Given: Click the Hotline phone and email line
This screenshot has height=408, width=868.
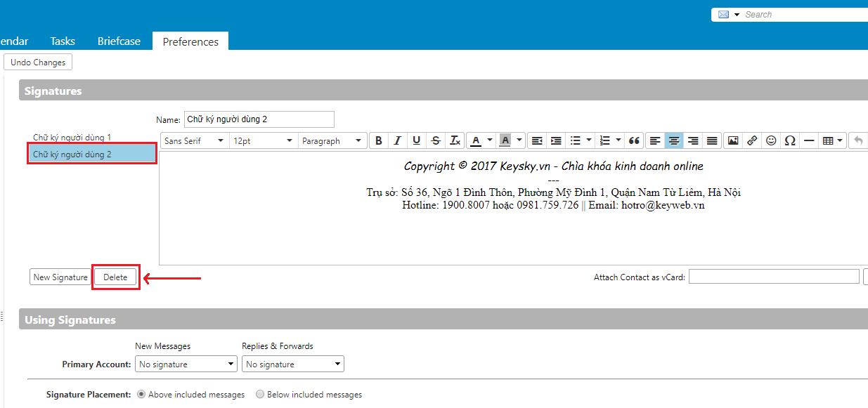Looking at the screenshot, I should [x=553, y=205].
